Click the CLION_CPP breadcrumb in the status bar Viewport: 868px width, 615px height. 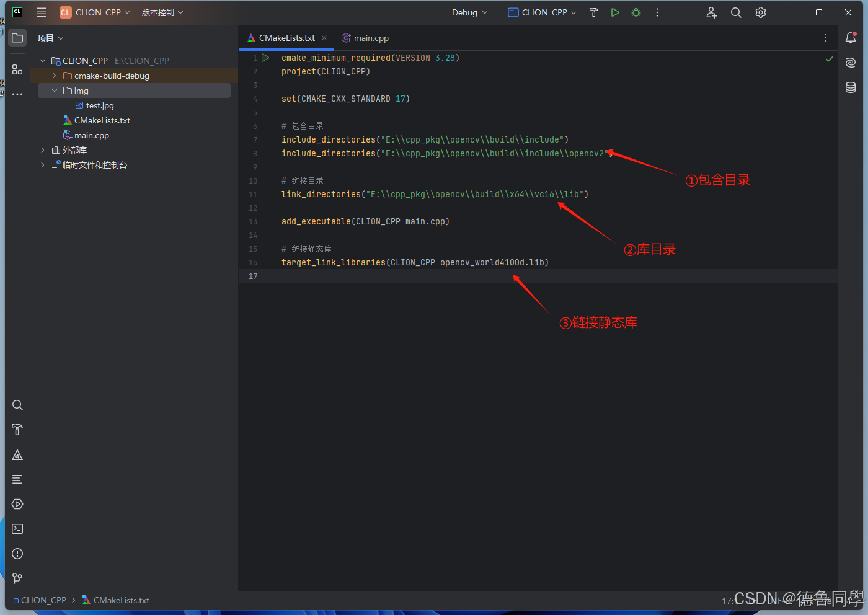pos(43,600)
